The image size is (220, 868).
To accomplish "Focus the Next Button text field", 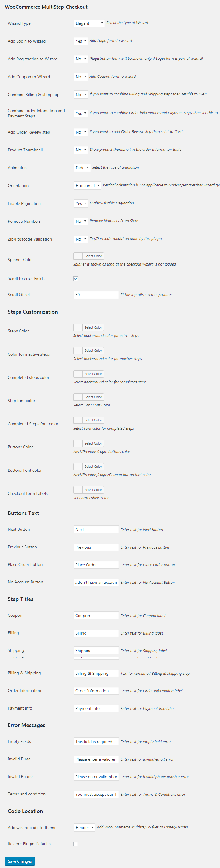I will [x=96, y=530].
